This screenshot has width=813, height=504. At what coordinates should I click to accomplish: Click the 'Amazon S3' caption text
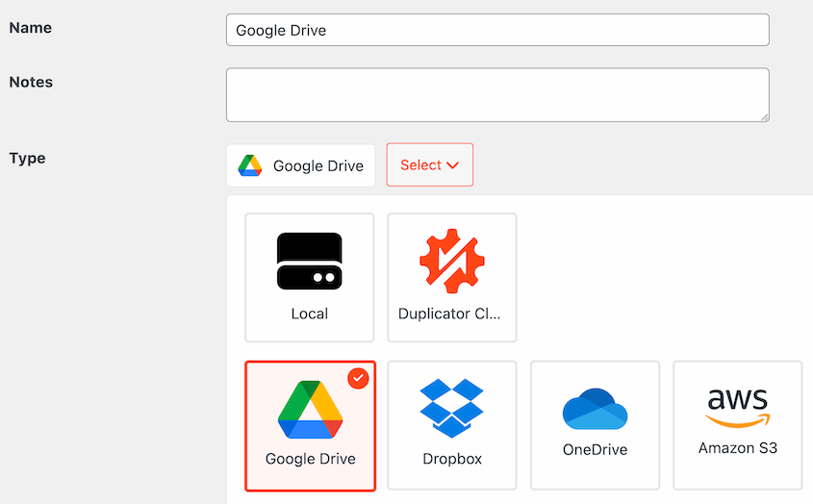(x=738, y=448)
